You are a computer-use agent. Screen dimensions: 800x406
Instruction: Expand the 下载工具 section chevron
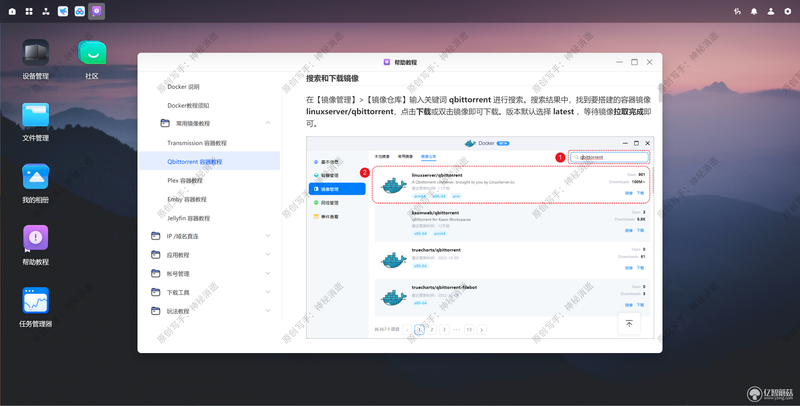tap(268, 292)
